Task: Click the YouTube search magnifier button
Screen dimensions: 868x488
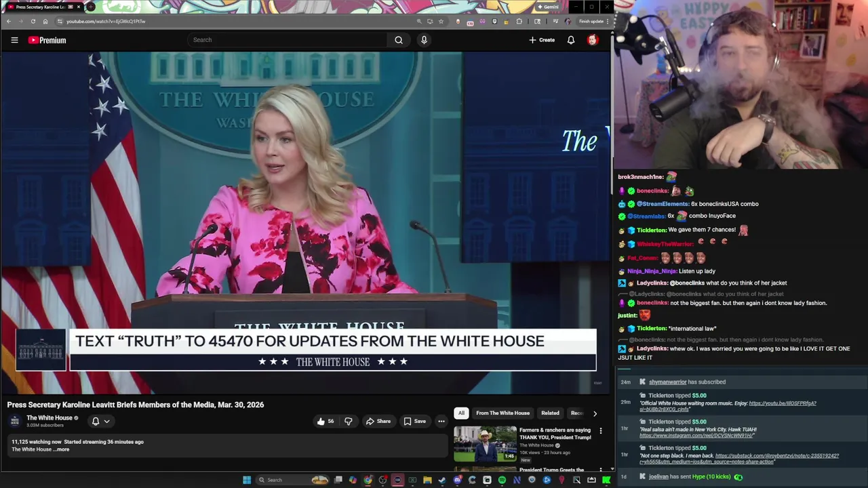Action: click(399, 40)
